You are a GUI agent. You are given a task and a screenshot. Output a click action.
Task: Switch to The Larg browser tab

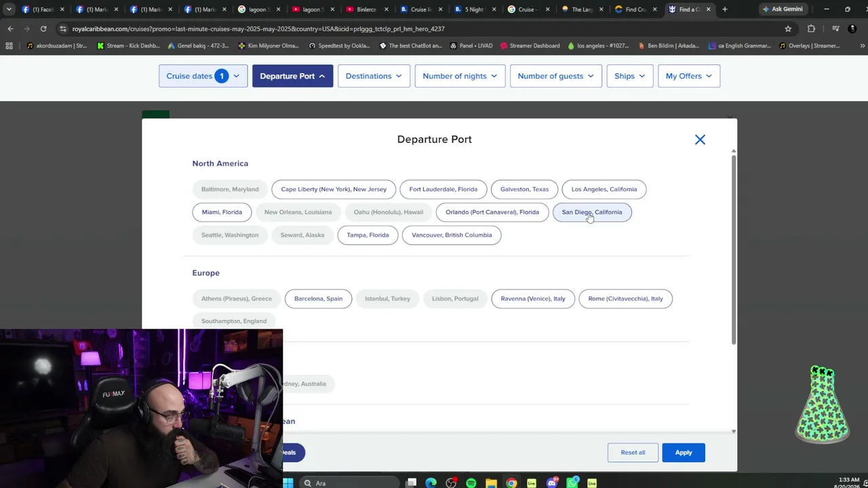(581, 9)
